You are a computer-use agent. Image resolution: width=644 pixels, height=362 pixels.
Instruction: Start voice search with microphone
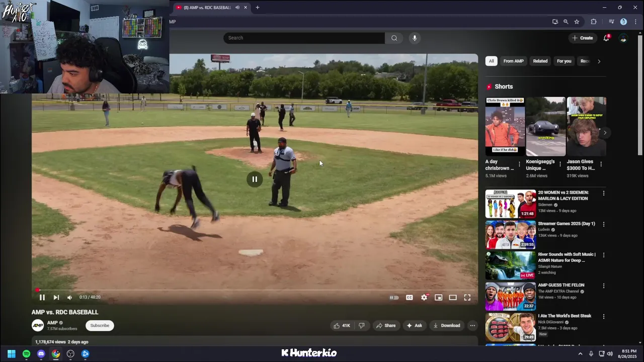tap(414, 38)
